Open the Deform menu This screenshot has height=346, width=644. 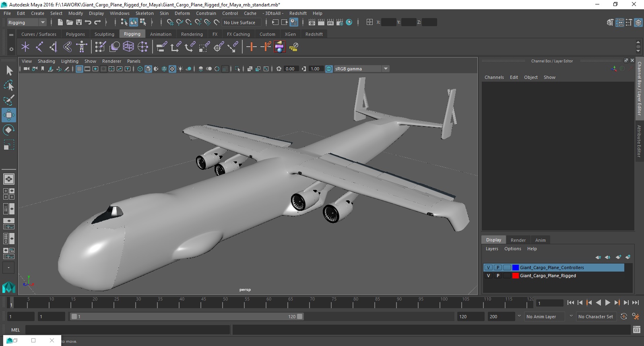(182, 13)
